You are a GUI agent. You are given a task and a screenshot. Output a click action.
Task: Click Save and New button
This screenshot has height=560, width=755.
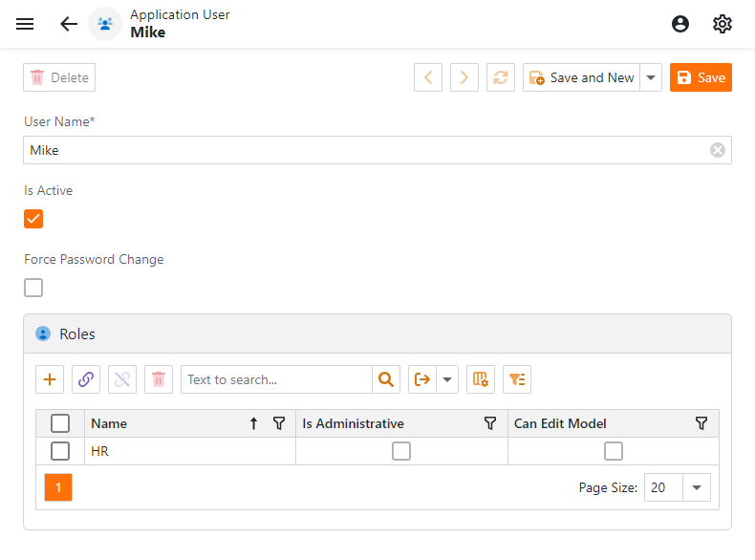pyautogui.click(x=581, y=77)
